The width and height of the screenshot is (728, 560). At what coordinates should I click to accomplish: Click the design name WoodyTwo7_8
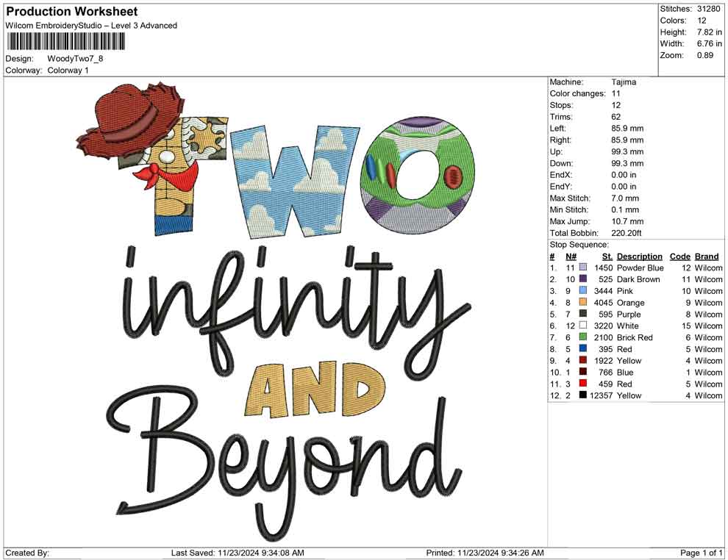click(75, 59)
